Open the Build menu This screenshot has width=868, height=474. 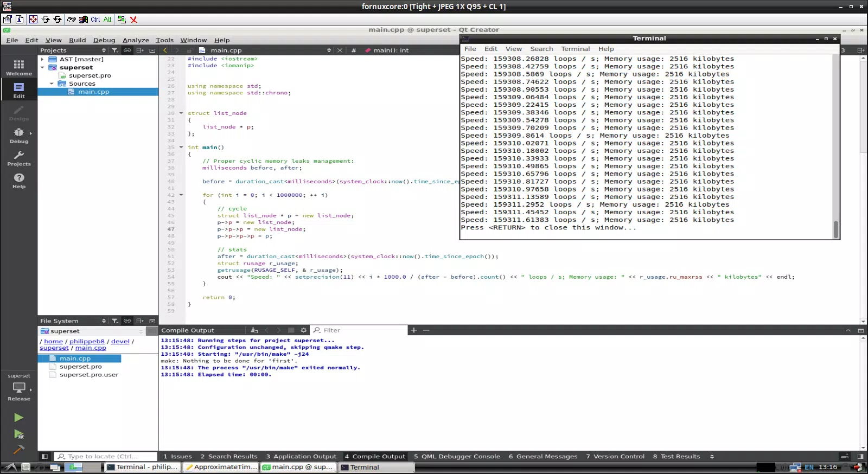tap(78, 40)
